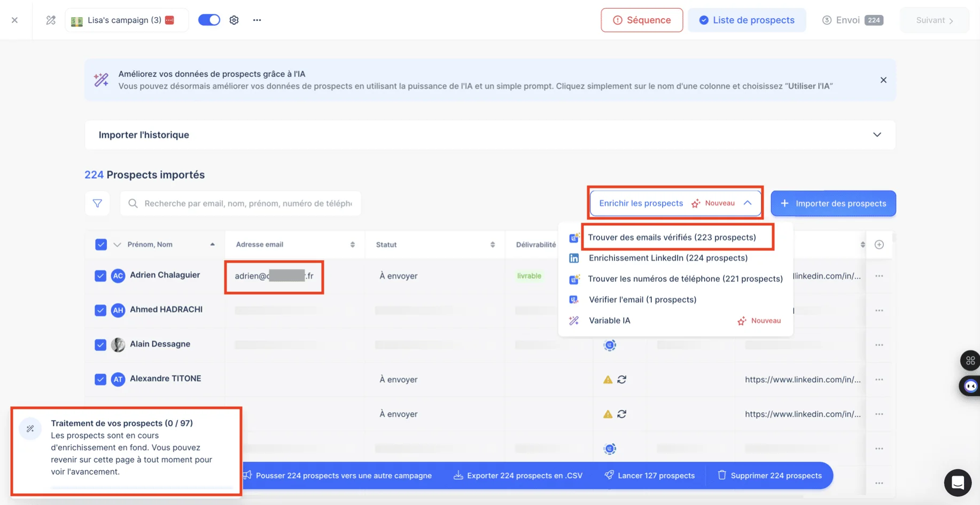
Task: Sort the Adresse email column
Action: click(352, 244)
